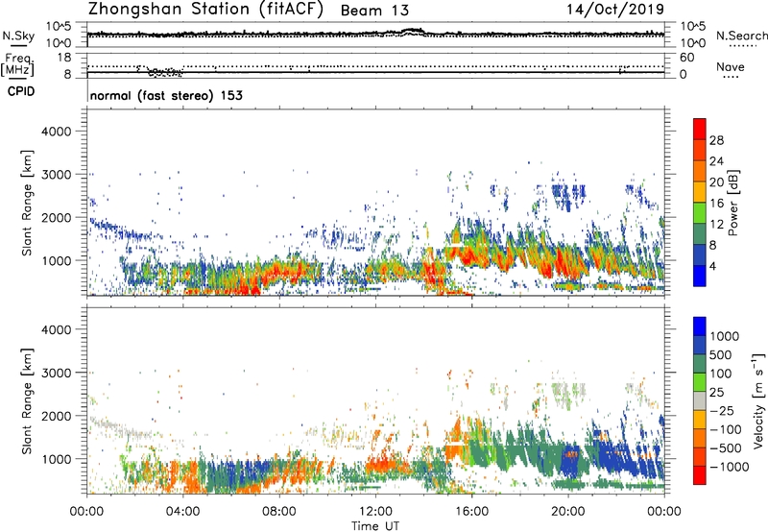Click the "12:00" time tick label
This screenshot has width=768, height=532.
point(375,512)
